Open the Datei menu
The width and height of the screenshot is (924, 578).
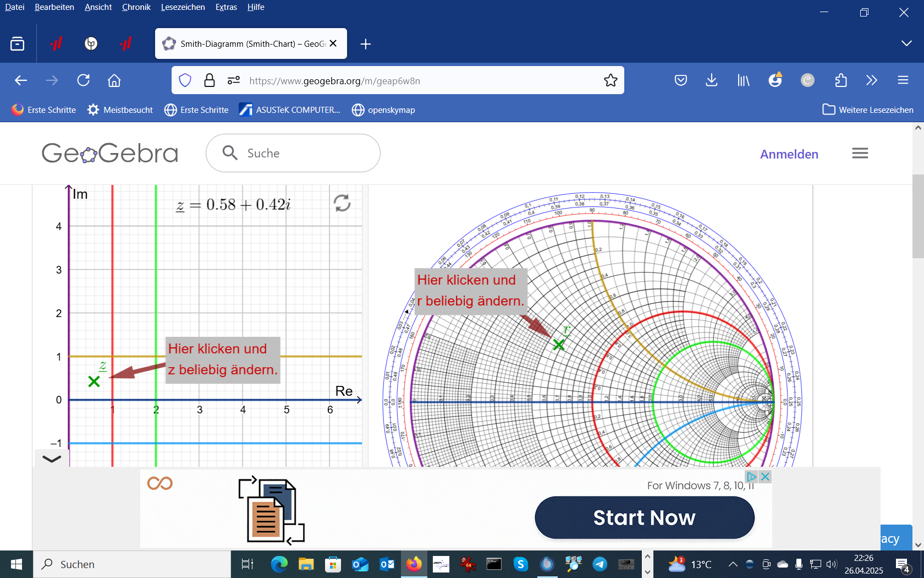click(15, 7)
